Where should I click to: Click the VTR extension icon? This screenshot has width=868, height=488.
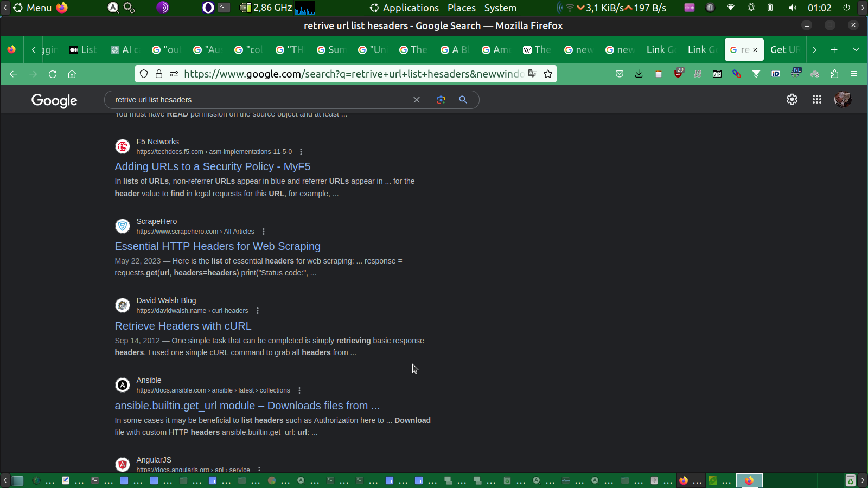(717, 74)
